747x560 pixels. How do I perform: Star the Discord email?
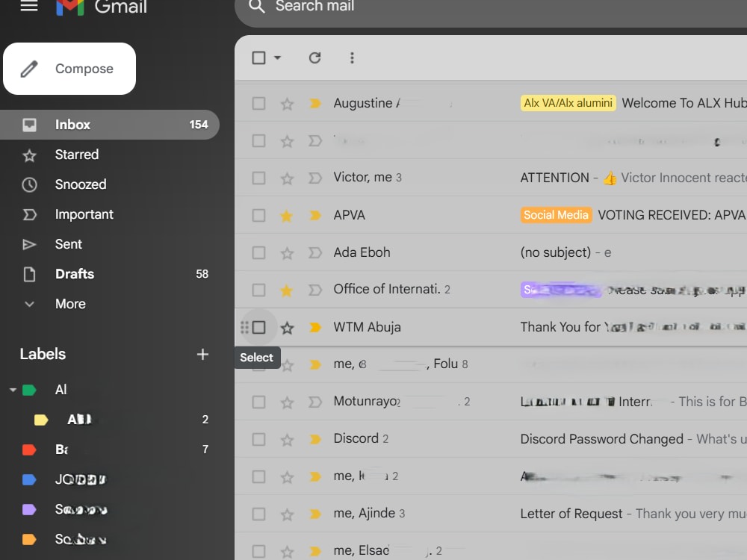pyautogui.click(x=287, y=440)
